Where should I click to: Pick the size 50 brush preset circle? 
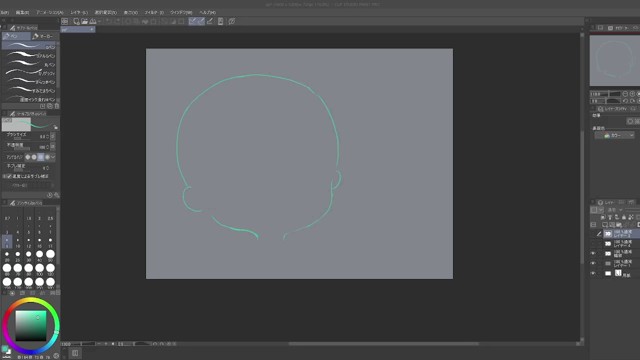point(50,255)
